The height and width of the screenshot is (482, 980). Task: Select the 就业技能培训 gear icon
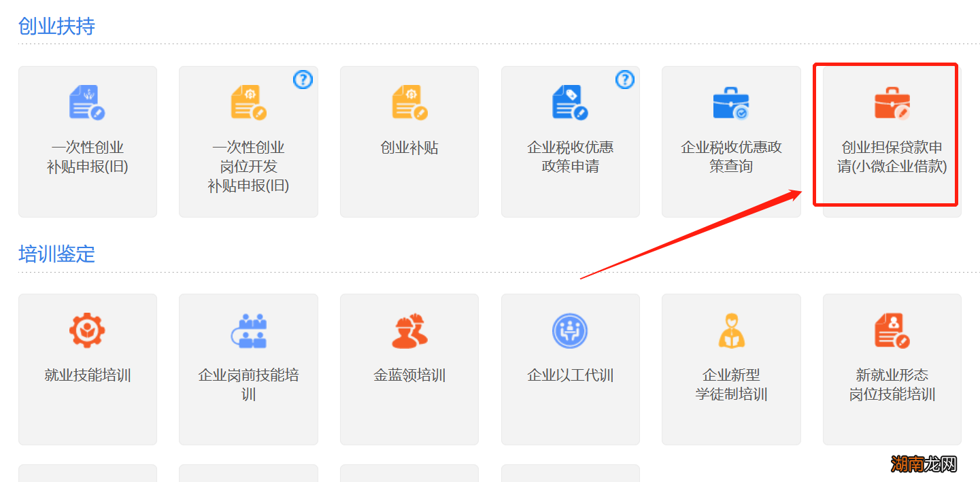click(x=87, y=330)
